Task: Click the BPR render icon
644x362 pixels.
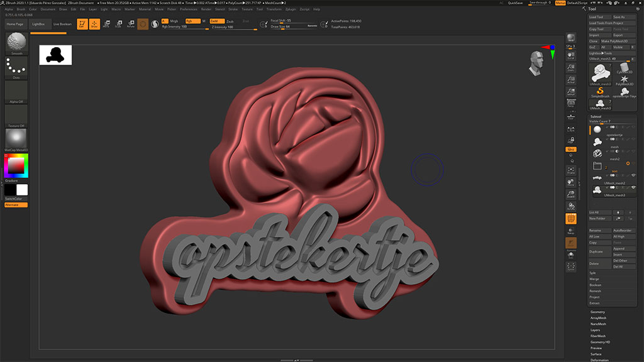Action: [571, 38]
